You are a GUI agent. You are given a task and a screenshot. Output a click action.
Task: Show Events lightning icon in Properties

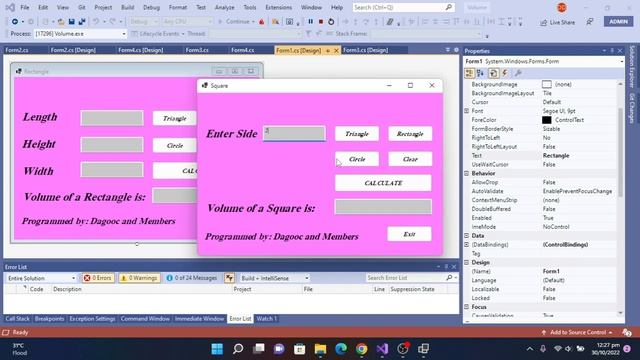click(505, 73)
